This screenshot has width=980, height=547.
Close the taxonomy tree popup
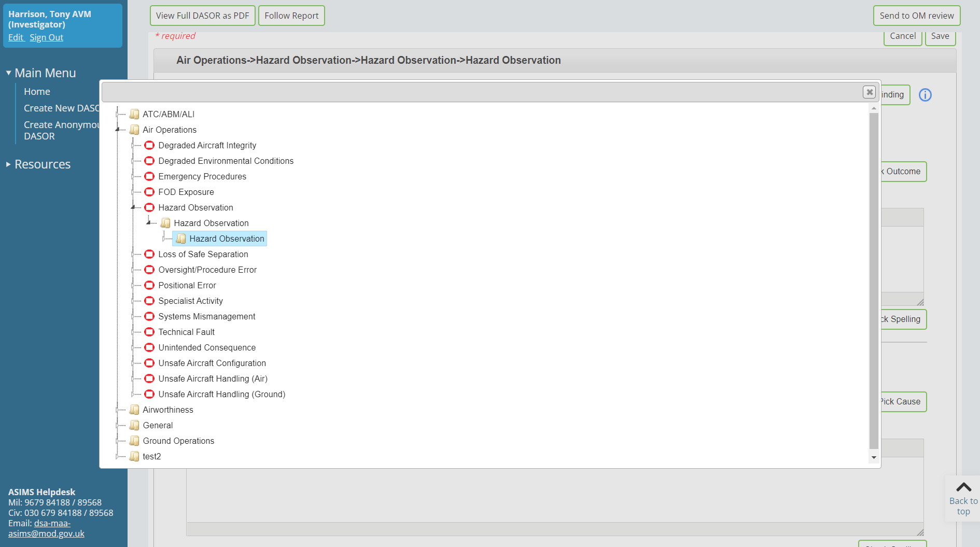869,92
